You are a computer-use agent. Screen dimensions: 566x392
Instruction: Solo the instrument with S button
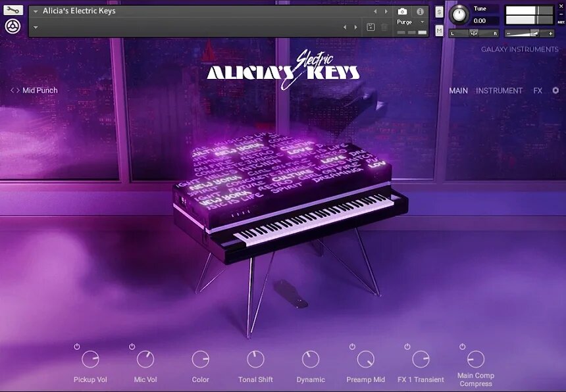pos(439,12)
